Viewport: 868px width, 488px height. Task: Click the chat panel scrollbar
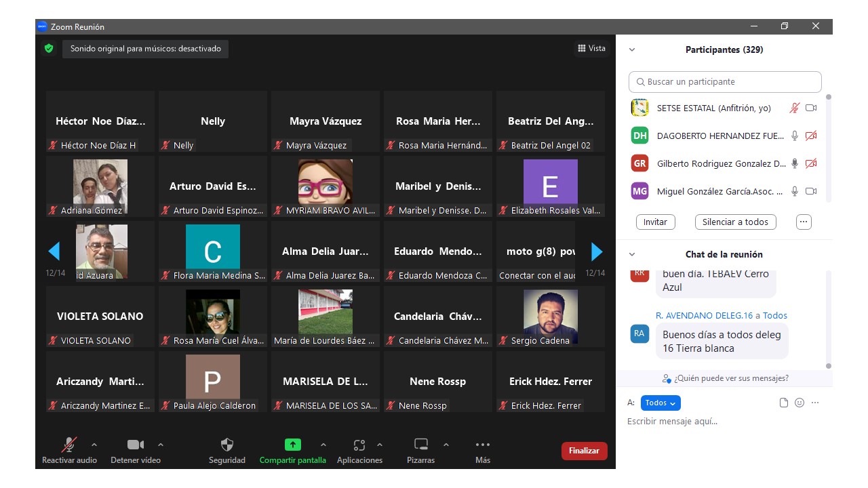tap(828, 319)
